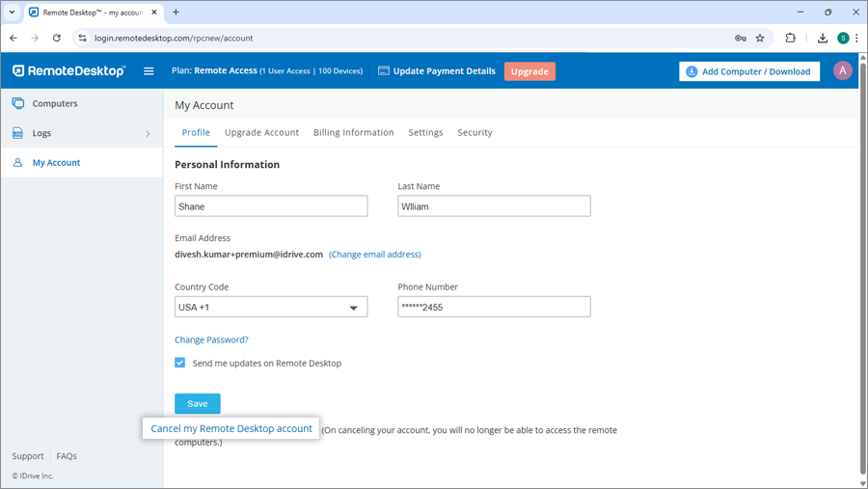Click Cancel my Remote Desktop account link

pyautogui.click(x=231, y=428)
